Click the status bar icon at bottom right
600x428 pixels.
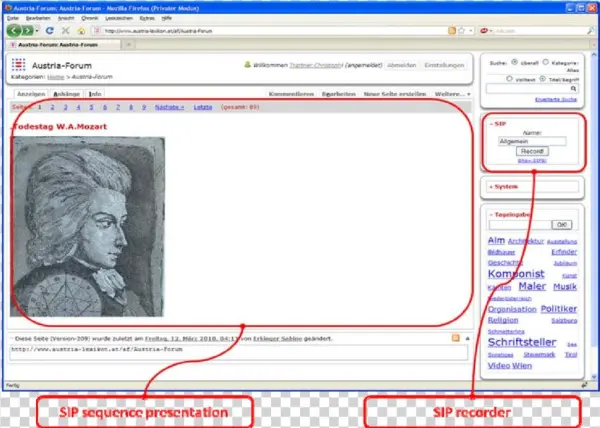(584, 385)
